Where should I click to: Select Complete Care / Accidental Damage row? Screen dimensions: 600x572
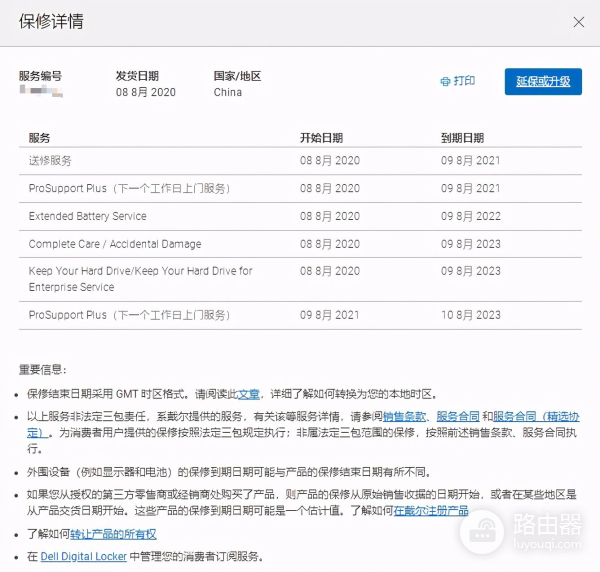pyautogui.click(x=300, y=244)
